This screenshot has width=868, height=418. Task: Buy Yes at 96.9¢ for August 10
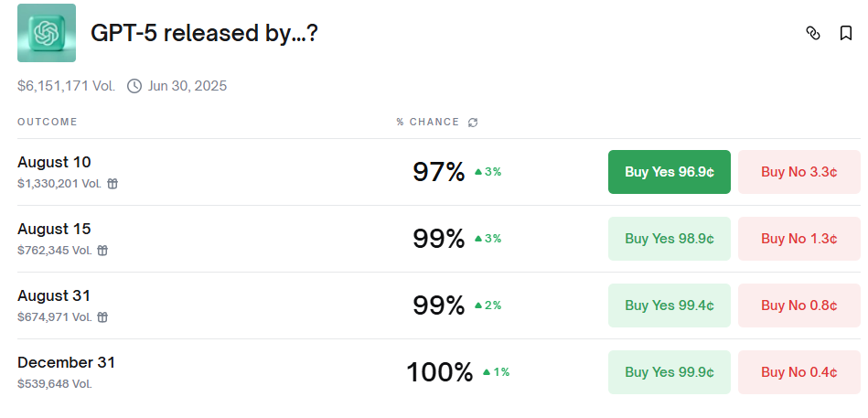click(x=670, y=172)
